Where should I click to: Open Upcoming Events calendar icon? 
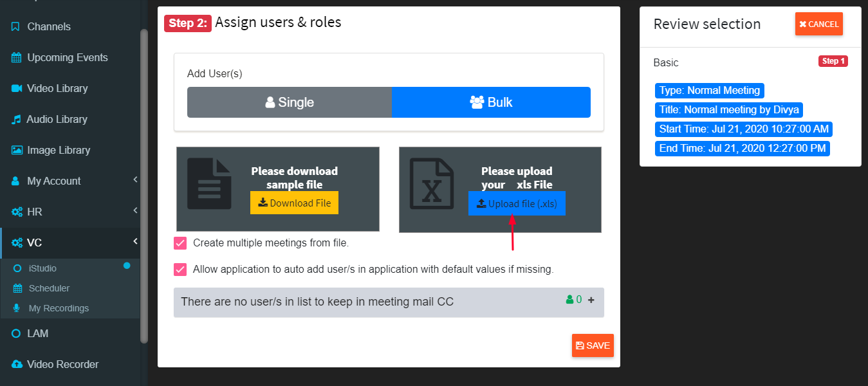coord(17,58)
